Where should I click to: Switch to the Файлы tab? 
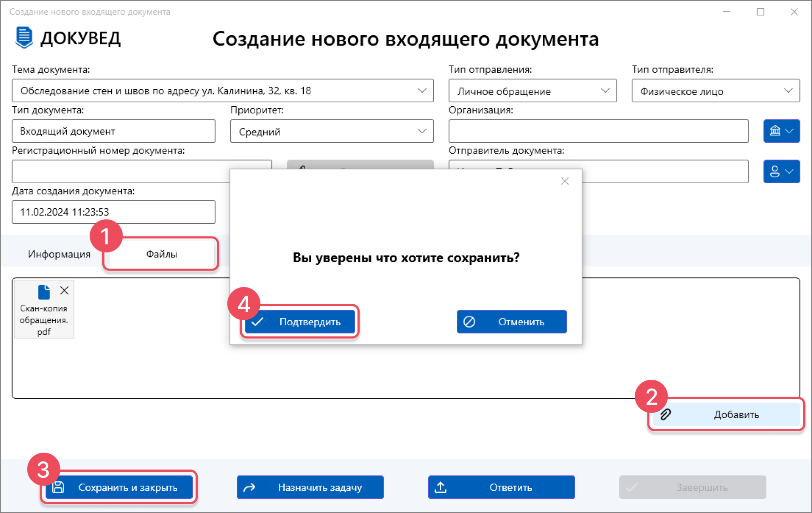tap(161, 254)
